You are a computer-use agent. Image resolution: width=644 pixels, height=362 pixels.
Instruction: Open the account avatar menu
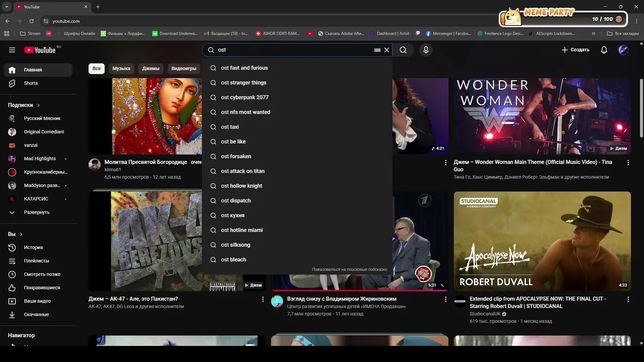[623, 50]
